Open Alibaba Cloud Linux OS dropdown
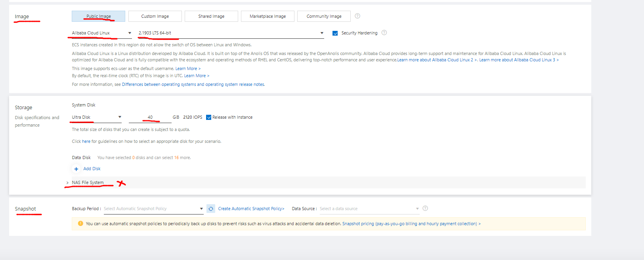This screenshot has width=644, height=260. point(101,33)
